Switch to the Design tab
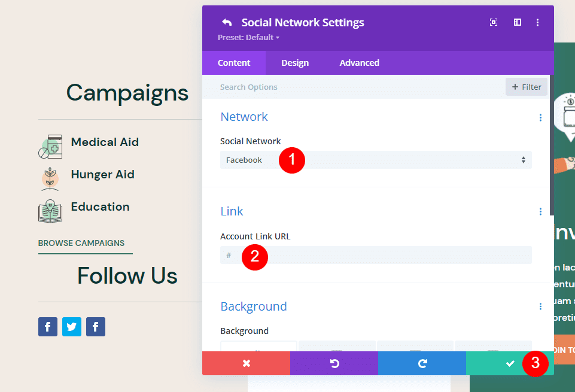Image resolution: width=575 pixels, height=392 pixels. coord(295,63)
